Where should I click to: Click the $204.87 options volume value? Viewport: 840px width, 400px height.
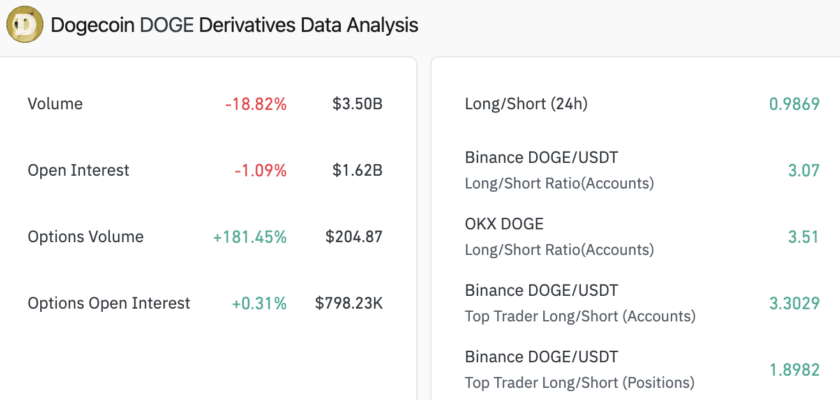354,237
